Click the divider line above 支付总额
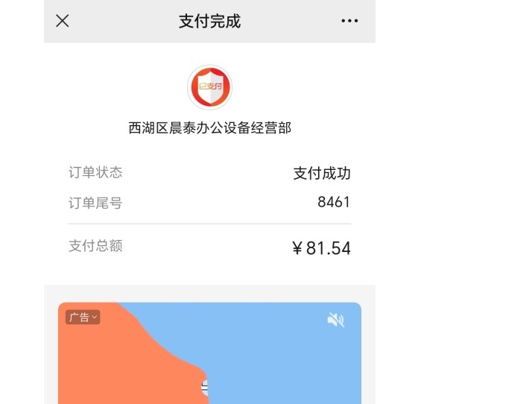 click(x=209, y=224)
